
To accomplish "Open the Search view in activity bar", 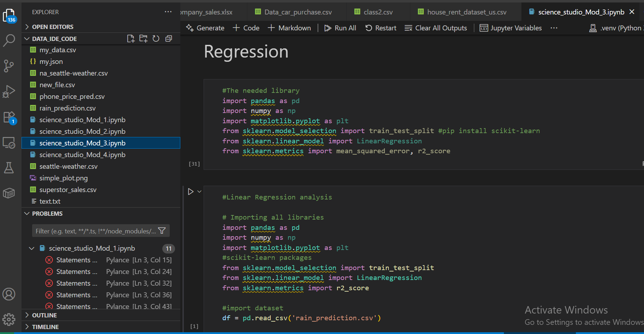I will pyautogui.click(x=9, y=40).
